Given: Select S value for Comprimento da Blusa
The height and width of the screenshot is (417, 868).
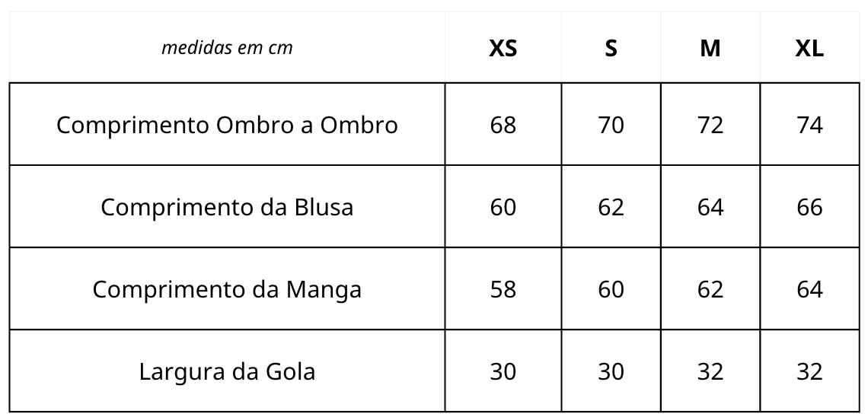Looking at the screenshot, I should point(611,207).
